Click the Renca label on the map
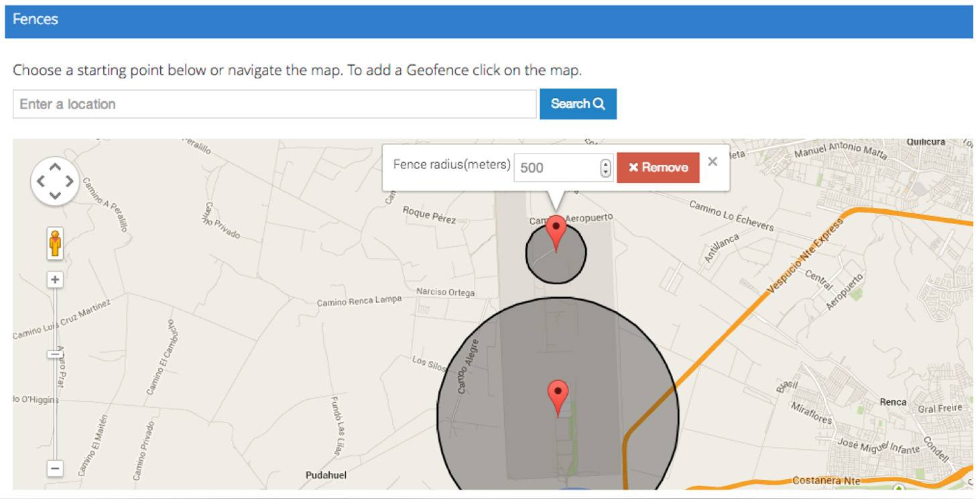980x499 pixels. 893,402
